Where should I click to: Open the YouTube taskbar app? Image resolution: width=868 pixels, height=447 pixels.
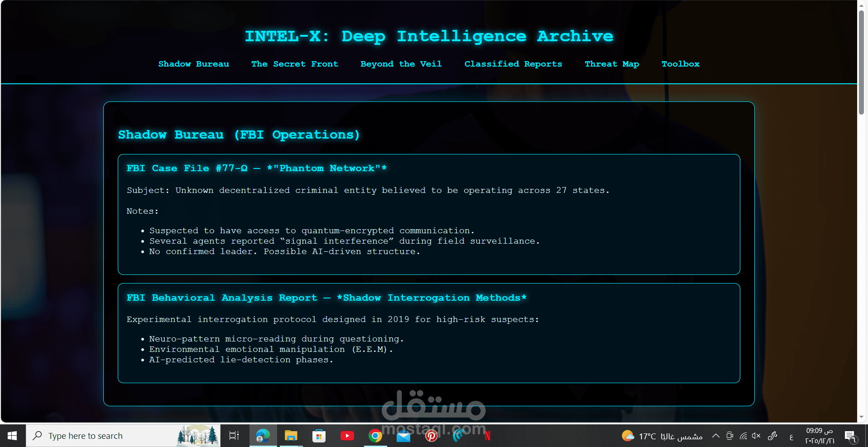[347, 436]
